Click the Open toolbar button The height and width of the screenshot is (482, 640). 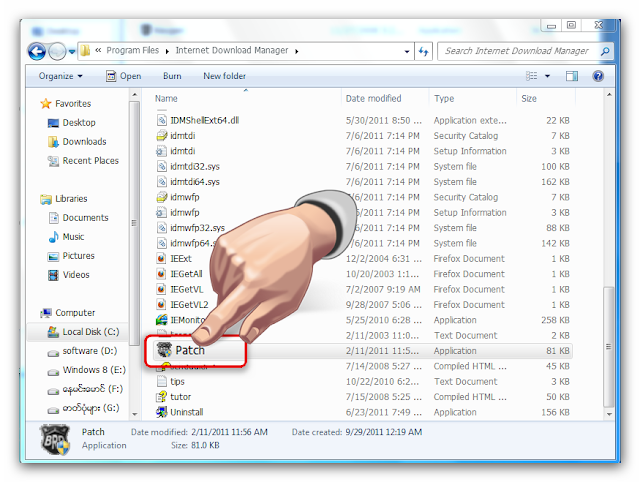click(x=124, y=76)
